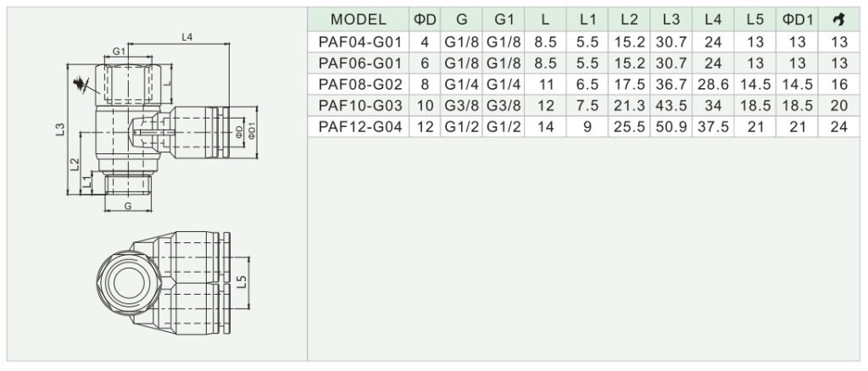Click the ΦD column header
The width and height of the screenshot is (868, 371).
[x=425, y=19]
